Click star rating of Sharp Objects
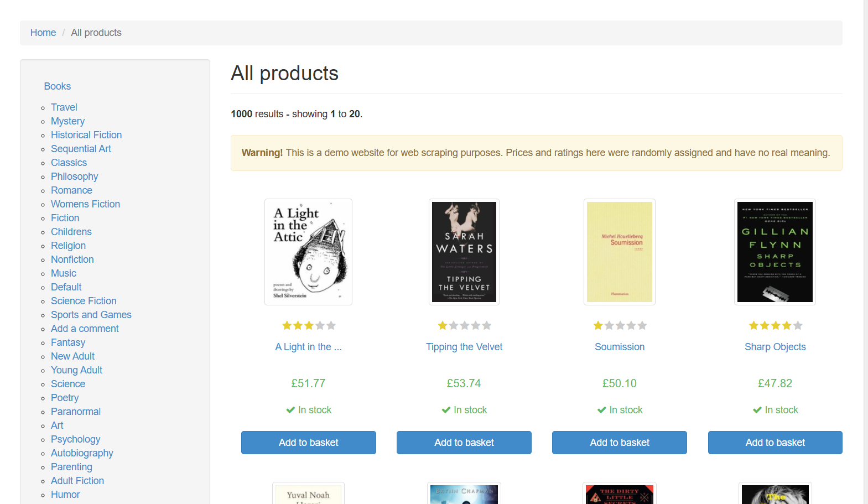 [x=775, y=326]
